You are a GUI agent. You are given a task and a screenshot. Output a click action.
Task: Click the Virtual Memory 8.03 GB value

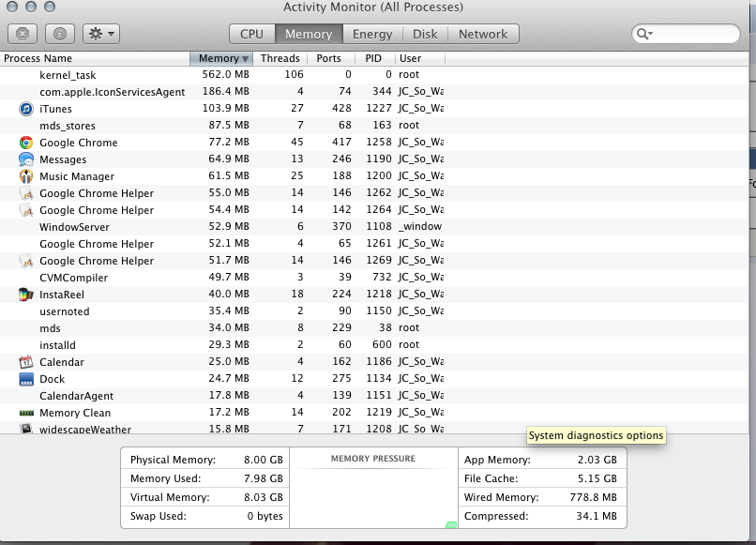click(264, 497)
